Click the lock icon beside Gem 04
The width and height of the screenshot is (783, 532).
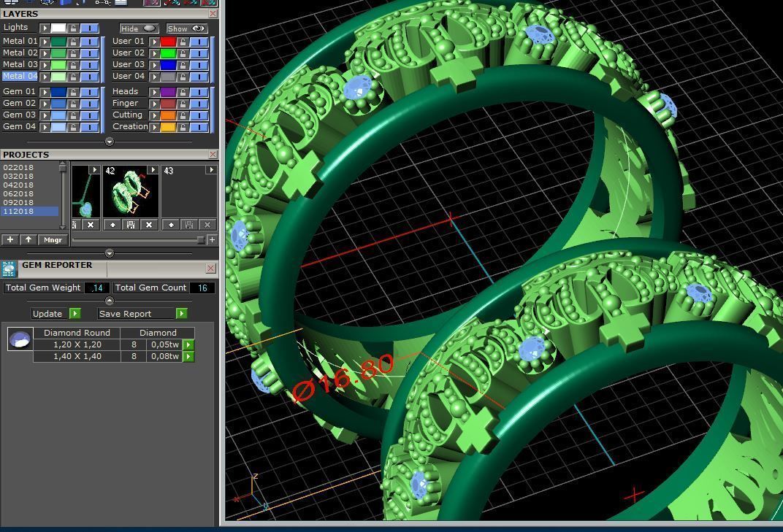point(73,127)
